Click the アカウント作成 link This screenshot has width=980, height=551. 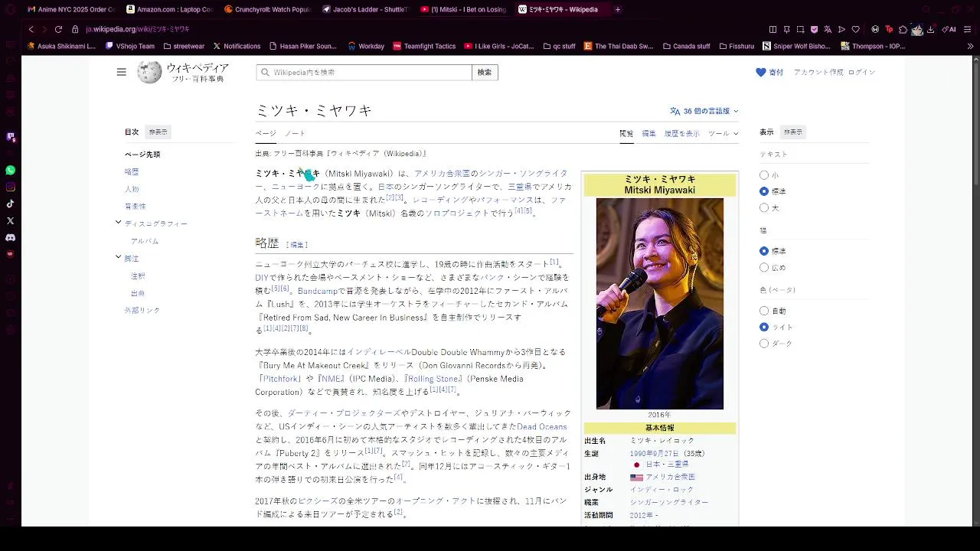point(818,72)
